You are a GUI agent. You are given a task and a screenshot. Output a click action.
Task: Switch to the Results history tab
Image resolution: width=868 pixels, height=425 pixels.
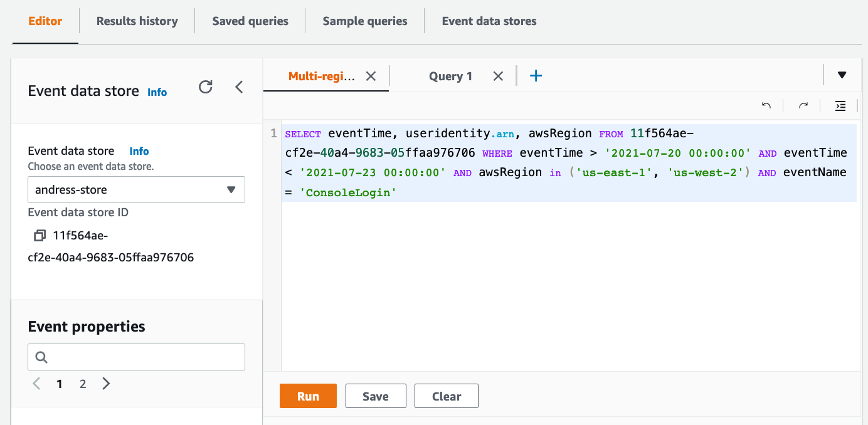[136, 21]
